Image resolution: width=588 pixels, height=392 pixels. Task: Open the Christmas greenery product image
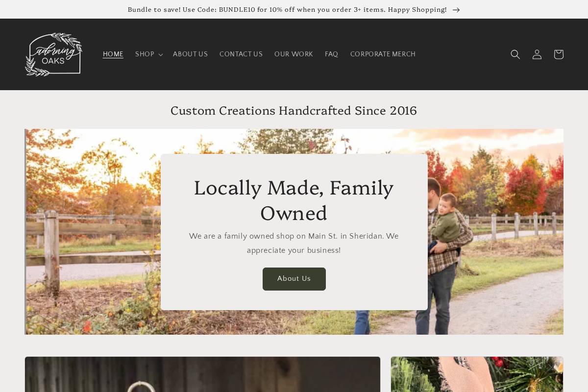click(477, 374)
